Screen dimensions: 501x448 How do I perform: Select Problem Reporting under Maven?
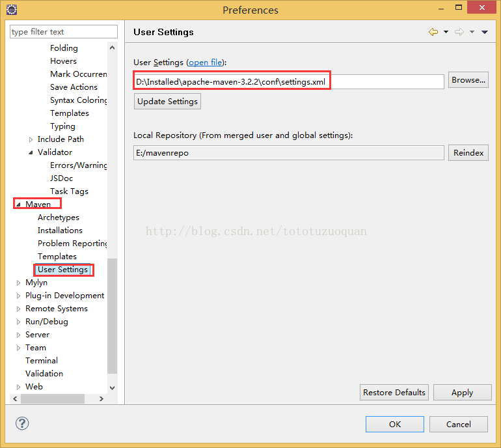click(72, 244)
